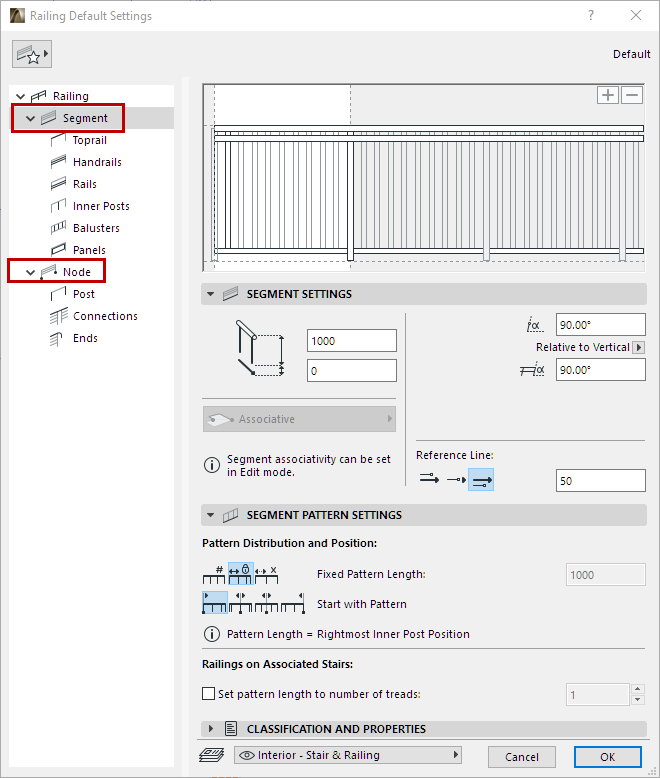The height and width of the screenshot is (778, 660).
Task: Click the layer icon at bottom left
Action: click(212, 755)
